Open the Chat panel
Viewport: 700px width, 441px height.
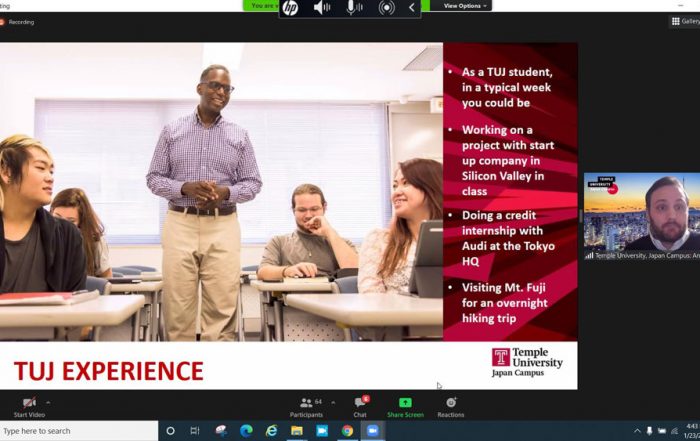click(361, 407)
